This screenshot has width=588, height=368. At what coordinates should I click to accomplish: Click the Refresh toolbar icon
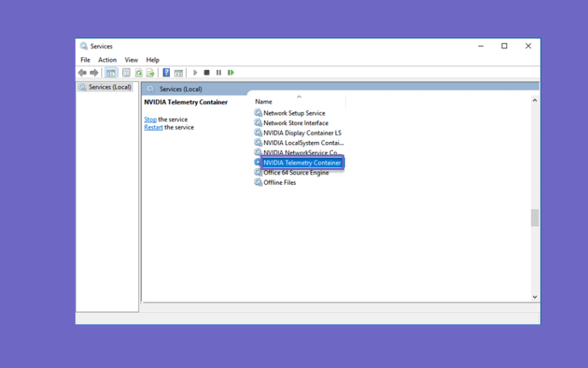click(x=139, y=72)
